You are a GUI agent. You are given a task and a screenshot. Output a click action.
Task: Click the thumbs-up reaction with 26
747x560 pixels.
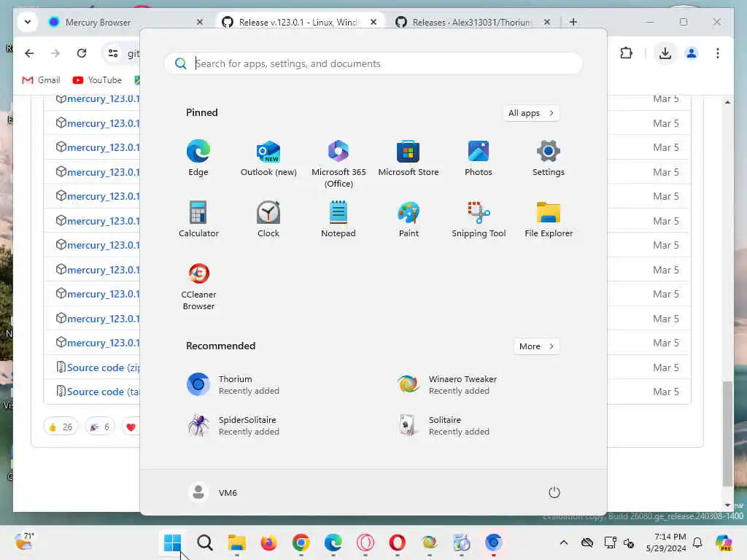tap(61, 427)
